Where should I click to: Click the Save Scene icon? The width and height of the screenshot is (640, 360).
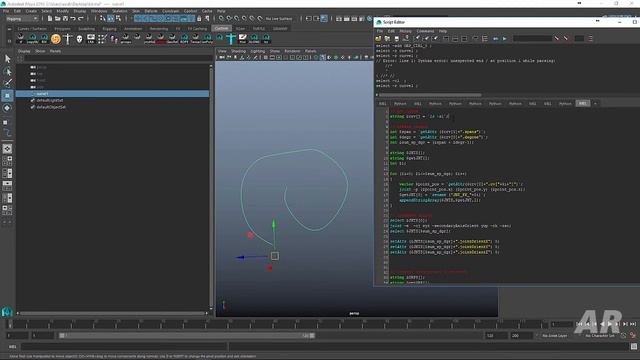click(x=65, y=18)
